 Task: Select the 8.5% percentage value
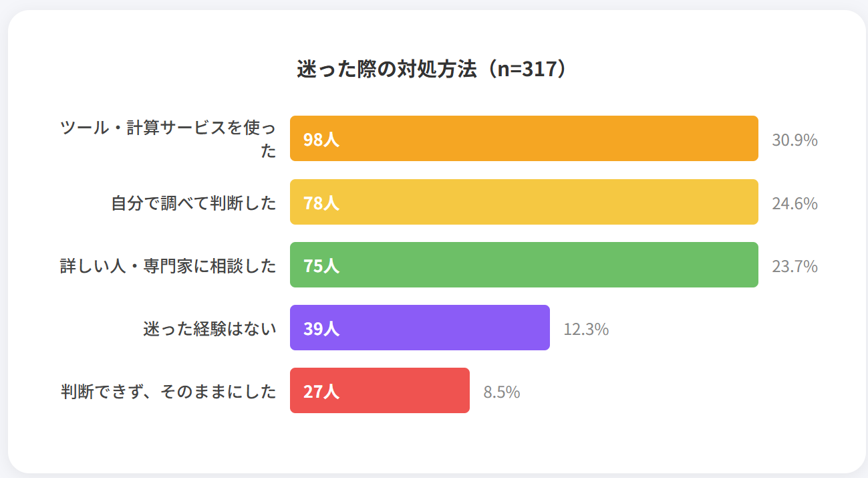click(x=502, y=392)
